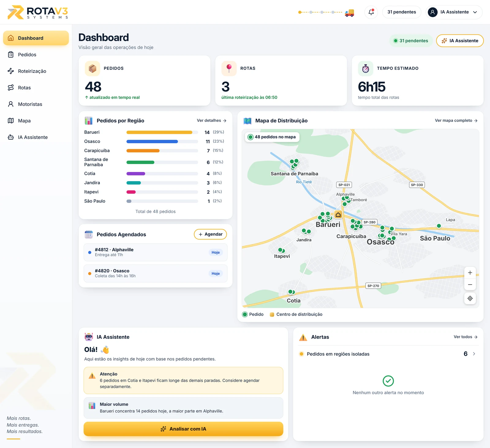The image size is (490, 448).
Task: Click the green 31 pendentes badge
Action: pyautogui.click(x=411, y=41)
